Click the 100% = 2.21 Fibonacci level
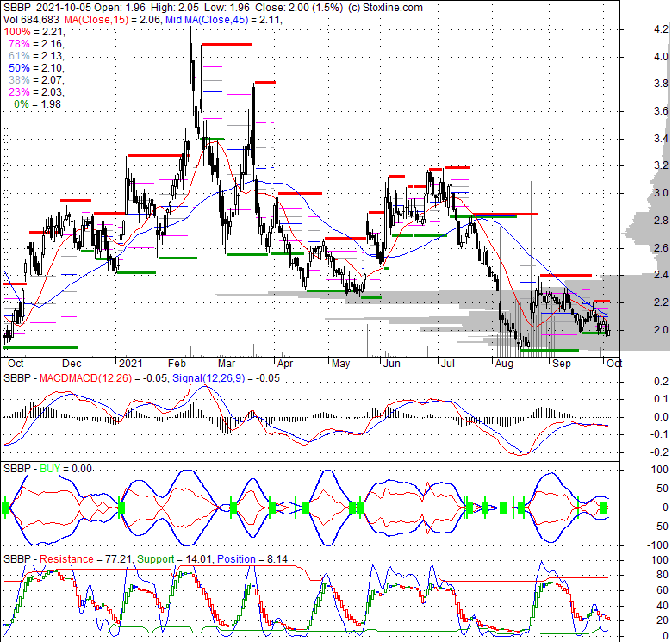The width and height of the screenshot is (672, 642). 34,32
